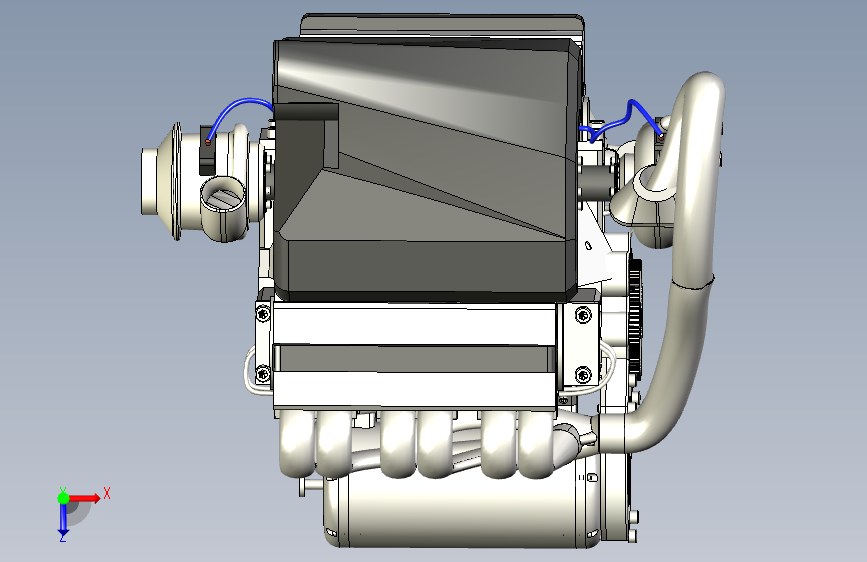This screenshot has width=867, height=562.
Task: Click the red X label beside the triad
Action: 107,493
